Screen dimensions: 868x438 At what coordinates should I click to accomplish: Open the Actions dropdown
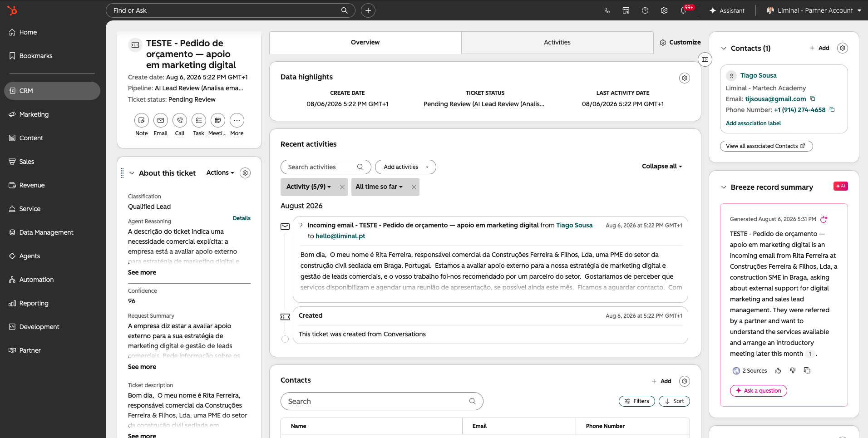pyautogui.click(x=220, y=172)
